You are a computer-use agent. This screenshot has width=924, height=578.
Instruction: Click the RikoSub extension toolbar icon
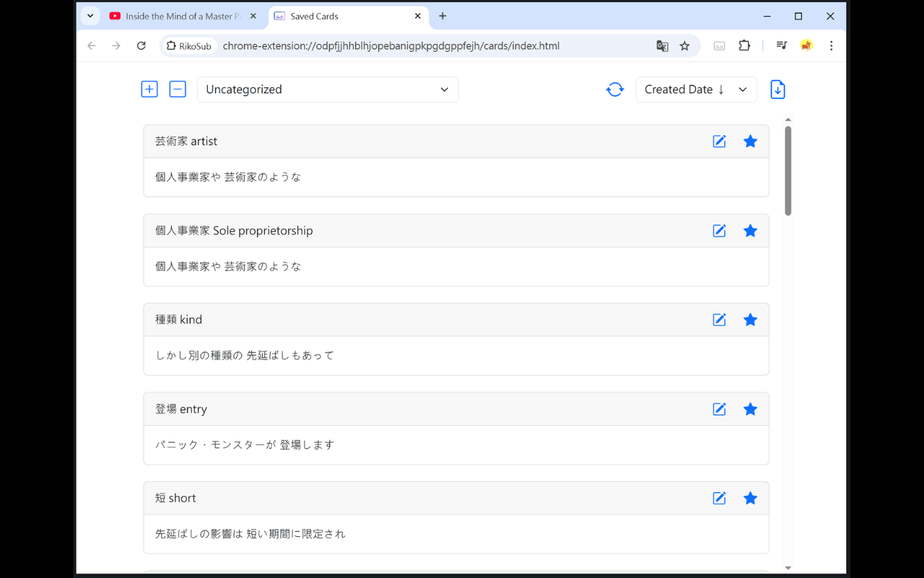[719, 46]
